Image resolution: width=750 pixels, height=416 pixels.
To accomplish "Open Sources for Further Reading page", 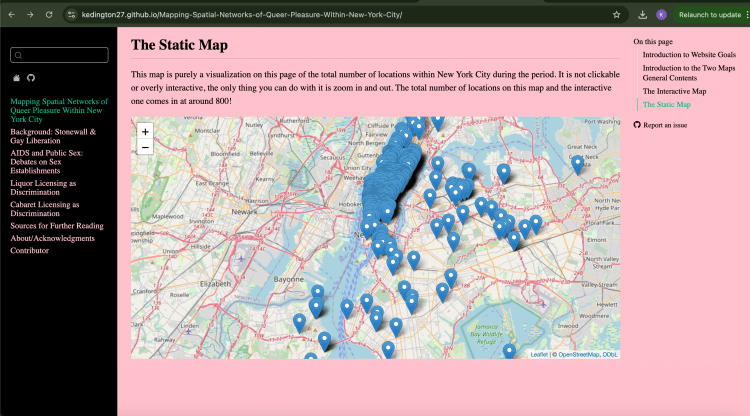I will 56,226.
